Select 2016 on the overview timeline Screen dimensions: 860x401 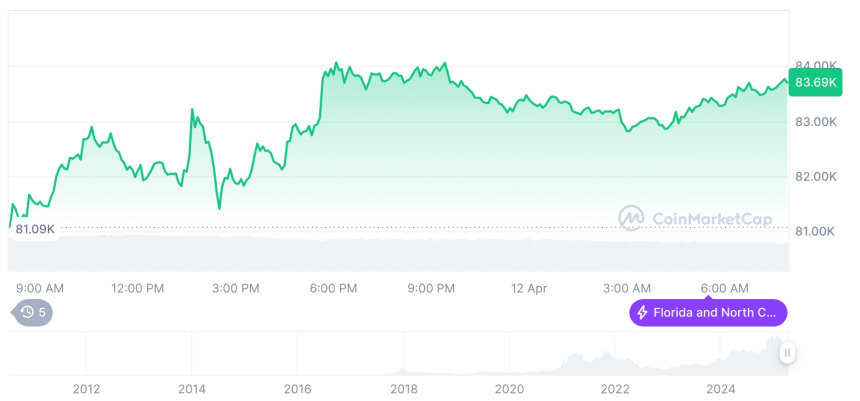pyautogui.click(x=298, y=389)
